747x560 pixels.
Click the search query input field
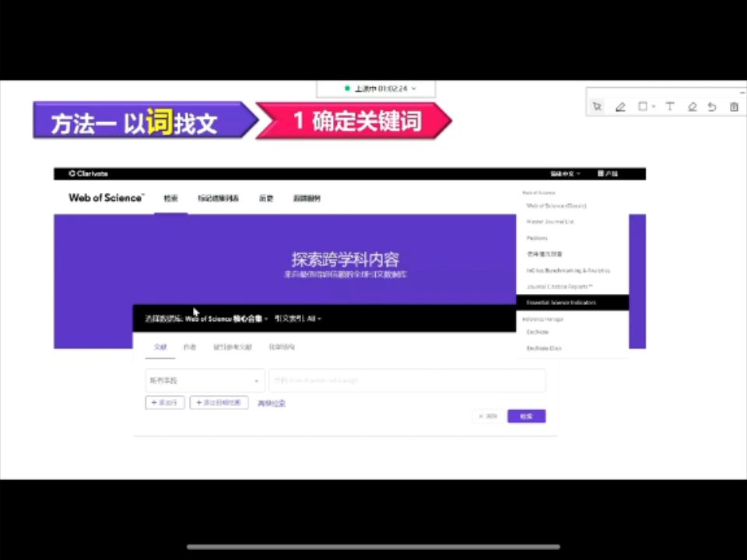407,380
